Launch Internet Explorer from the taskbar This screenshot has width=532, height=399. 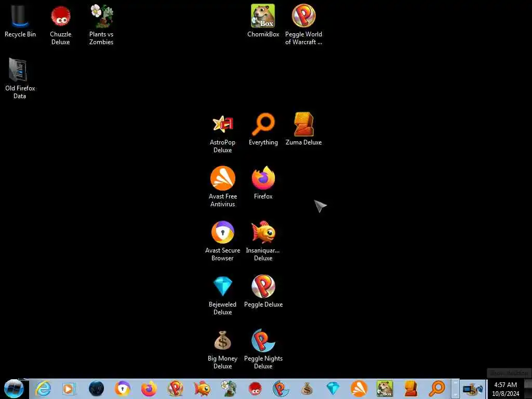43,389
